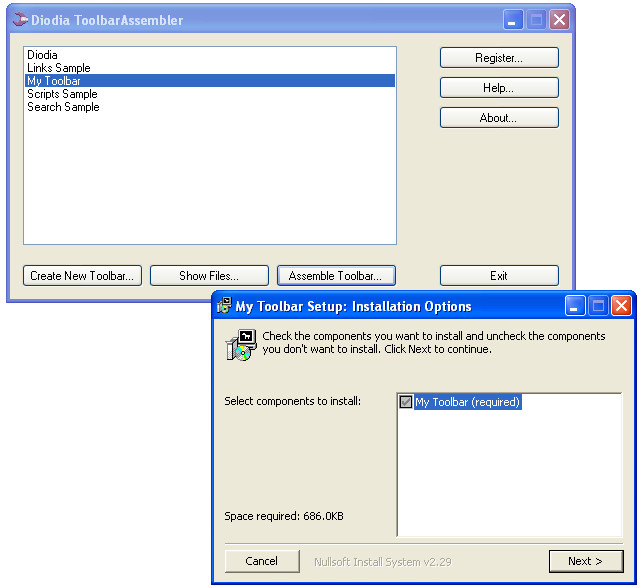Click the Diodia ToolbarAssembler title bar icon
This screenshot has width=642, height=588.
pos(20,20)
